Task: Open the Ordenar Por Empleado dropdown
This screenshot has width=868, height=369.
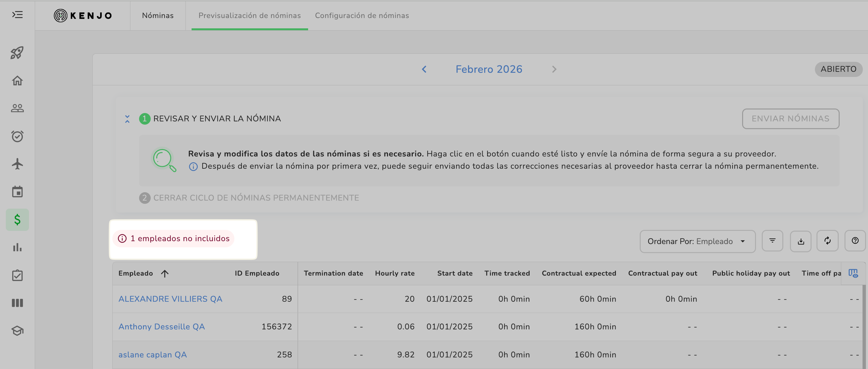Action: click(697, 241)
